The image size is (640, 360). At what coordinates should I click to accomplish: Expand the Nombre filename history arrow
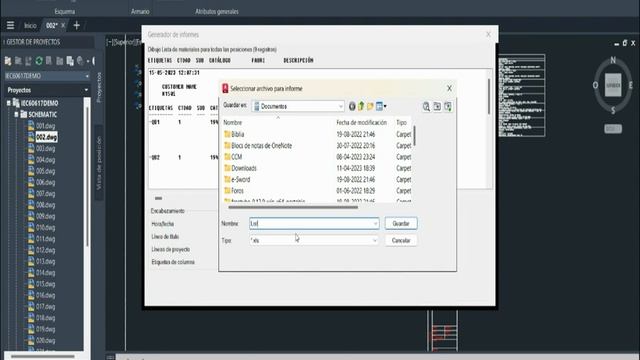coord(375,224)
